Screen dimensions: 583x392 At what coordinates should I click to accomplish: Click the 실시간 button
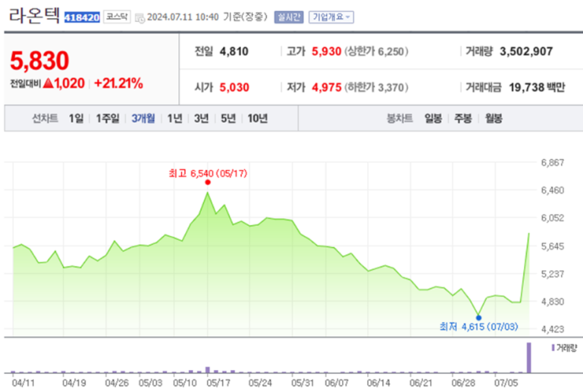point(289,17)
